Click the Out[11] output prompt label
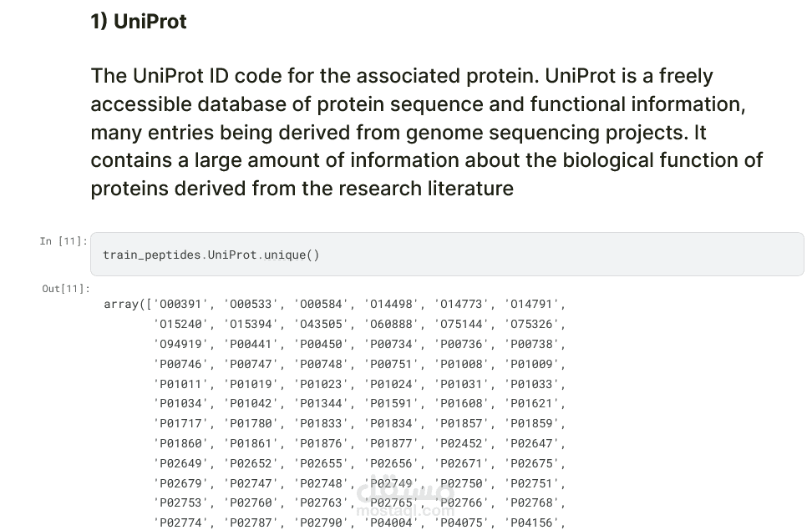 [x=65, y=289]
